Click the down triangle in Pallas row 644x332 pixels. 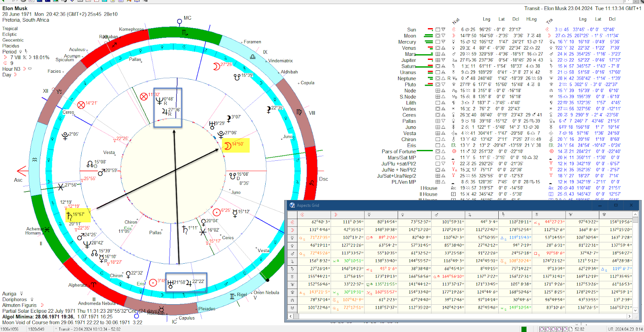[443, 121]
